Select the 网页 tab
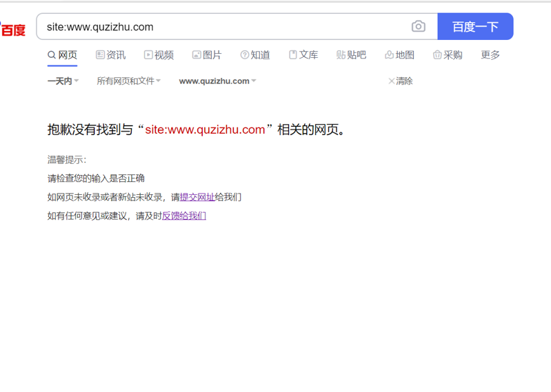This screenshot has height=392, width=551. pos(62,55)
